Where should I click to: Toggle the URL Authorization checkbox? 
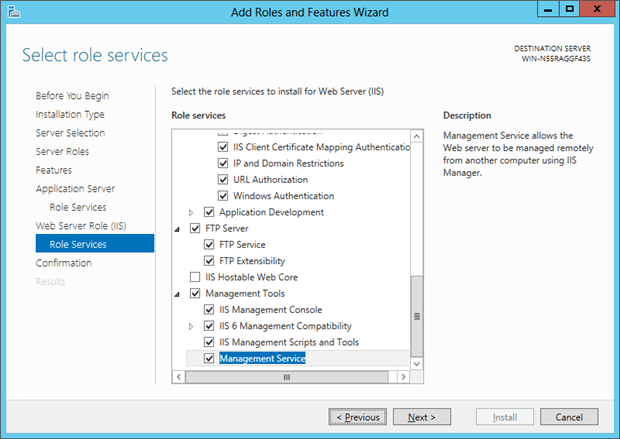(223, 180)
